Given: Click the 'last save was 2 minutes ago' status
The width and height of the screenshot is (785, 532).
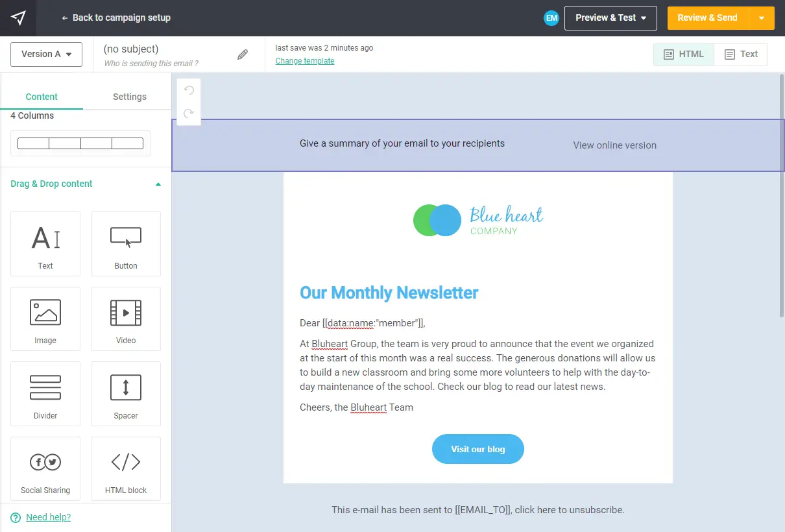Looking at the screenshot, I should 324,48.
